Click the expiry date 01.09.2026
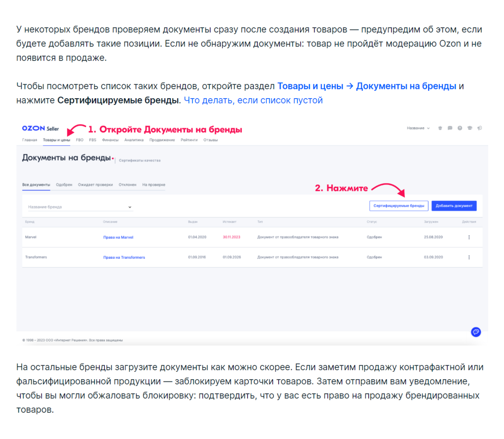The width and height of the screenshot is (504, 439). [x=232, y=257]
